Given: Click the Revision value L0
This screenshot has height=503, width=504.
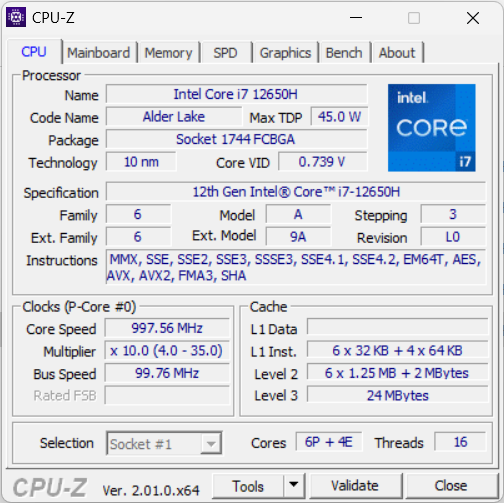Looking at the screenshot, I should pos(453,237).
